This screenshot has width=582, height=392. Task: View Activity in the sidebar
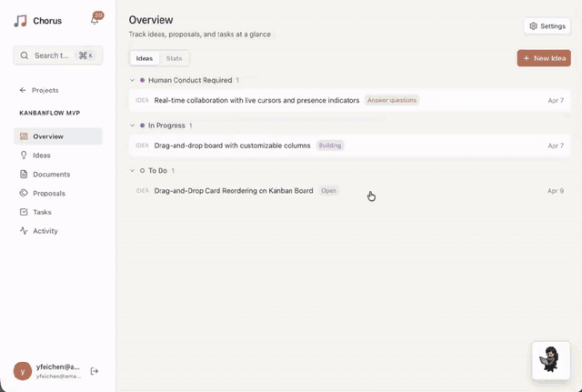45,231
